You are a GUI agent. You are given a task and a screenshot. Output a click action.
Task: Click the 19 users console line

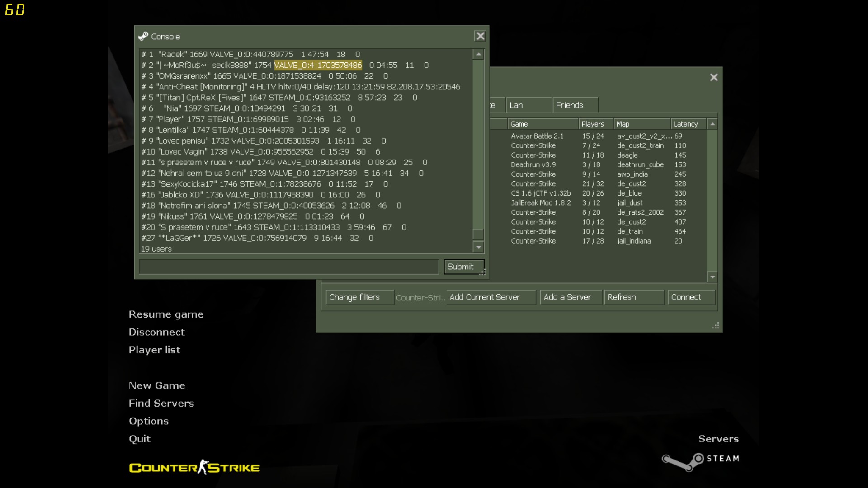(156, 249)
